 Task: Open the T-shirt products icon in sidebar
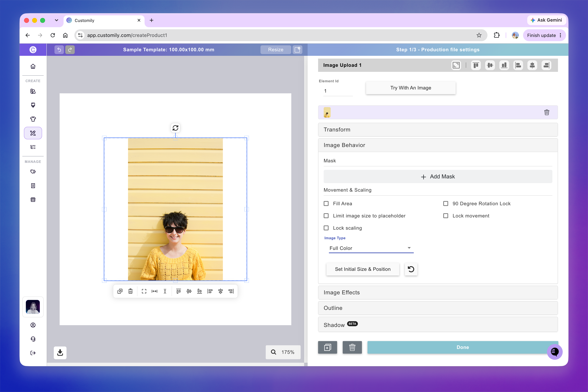33,119
